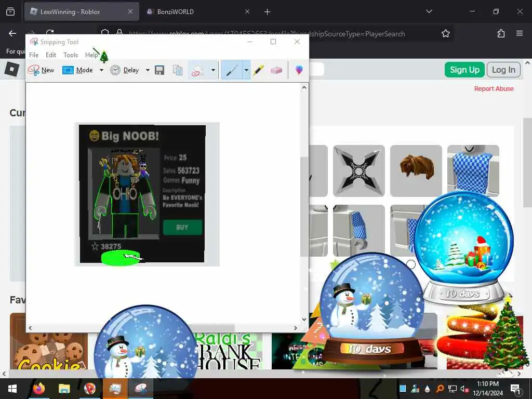Click the snip's scroll down arrow
Screen dimensions: 532x399
pyautogui.click(x=304, y=320)
